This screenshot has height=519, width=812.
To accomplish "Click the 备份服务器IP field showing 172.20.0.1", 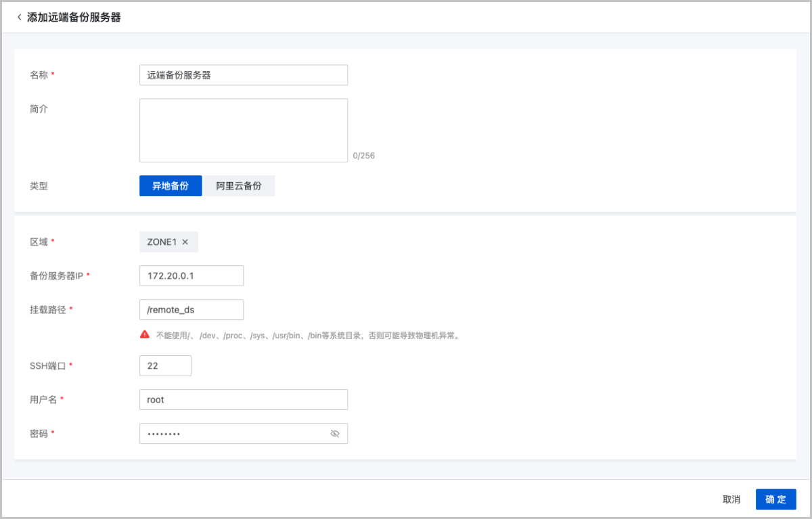I will [x=191, y=276].
